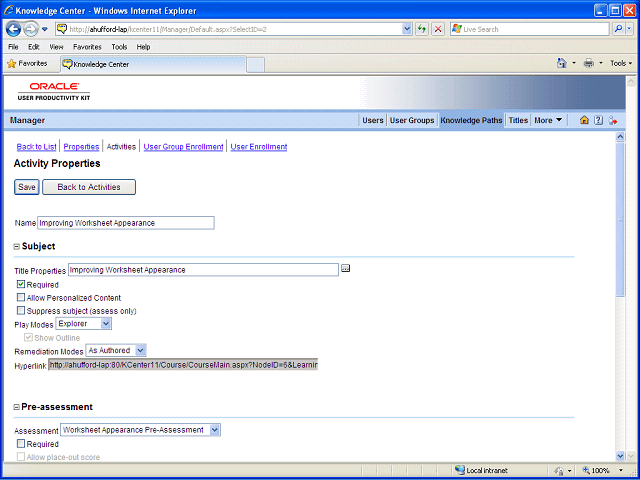640x480 pixels.
Task: Open the File menu
Action: tap(13, 47)
